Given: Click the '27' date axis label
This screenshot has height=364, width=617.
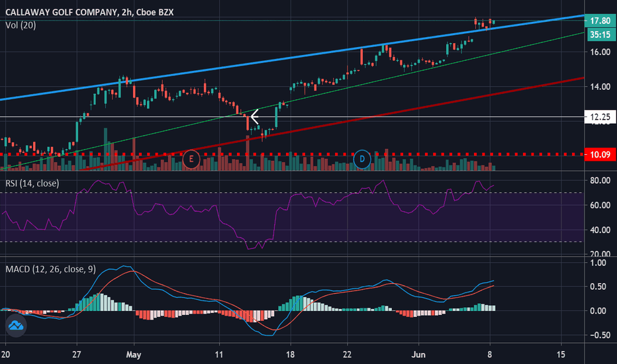Looking at the screenshot, I should point(77,355).
